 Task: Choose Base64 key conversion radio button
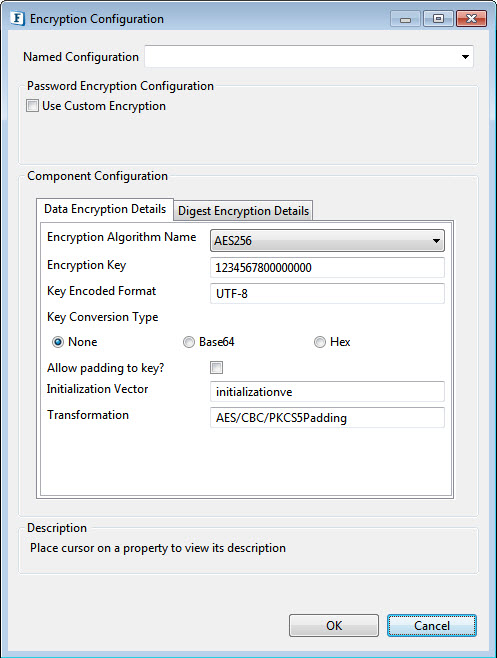pyautogui.click(x=189, y=342)
